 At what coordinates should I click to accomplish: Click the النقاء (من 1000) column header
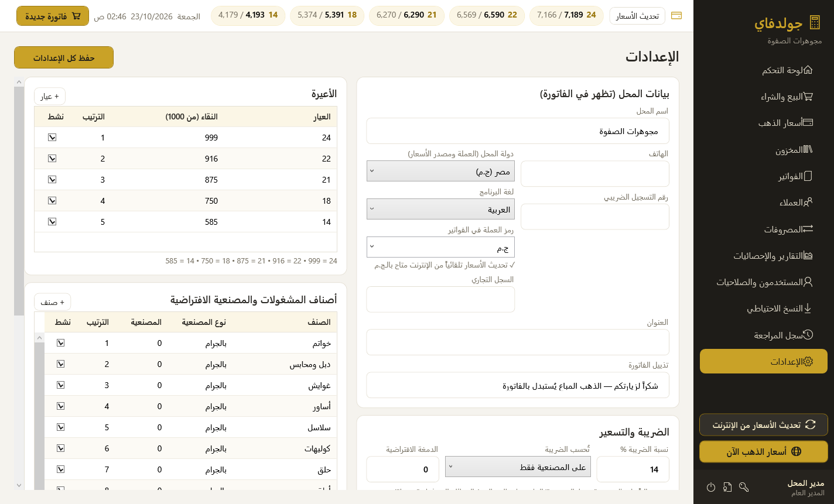pyautogui.click(x=192, y=116)
